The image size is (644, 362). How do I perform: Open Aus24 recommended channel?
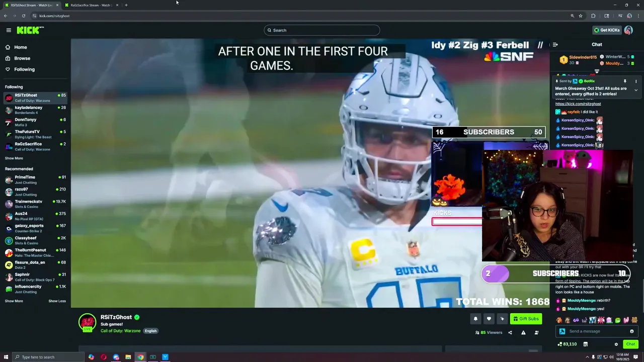[35, 216]
